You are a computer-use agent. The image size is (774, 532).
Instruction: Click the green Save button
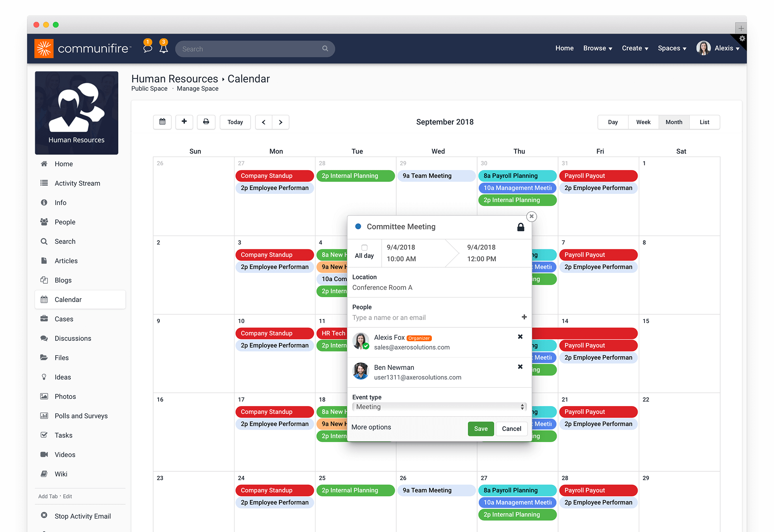[481, 429]
